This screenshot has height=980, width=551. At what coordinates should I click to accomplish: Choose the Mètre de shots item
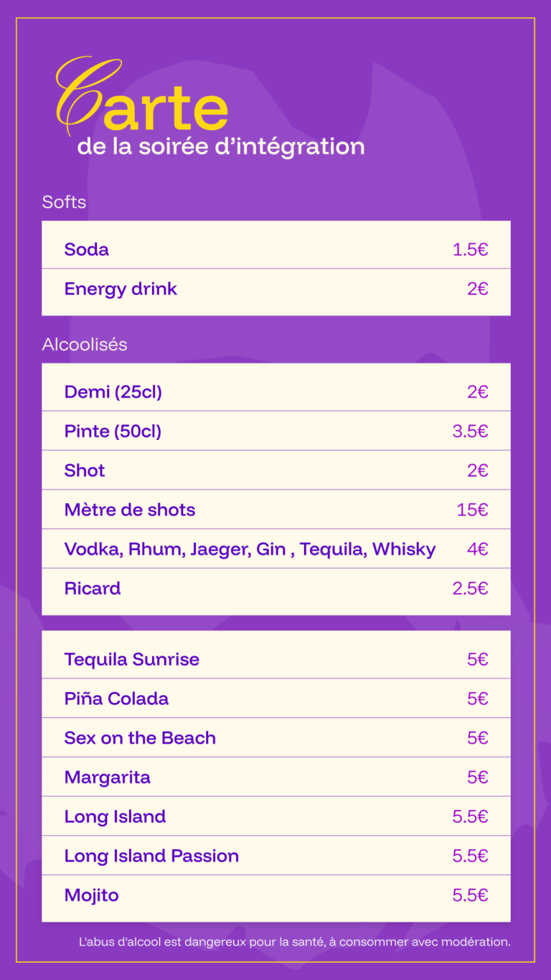pyautogui.click(x=130, y=510)
